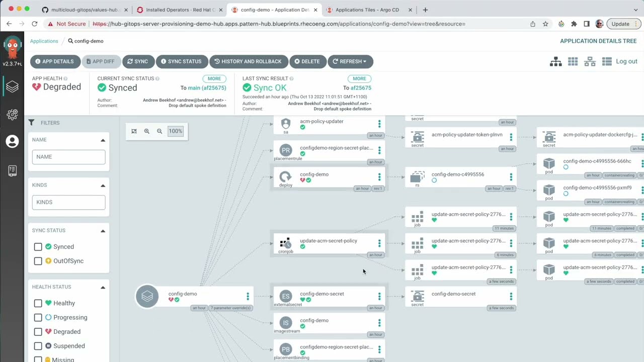The width and height of the screenshot is (644, 362).
Task: Click into the NAME filter input
Action: pyautogui.click(x=68, y=157)
